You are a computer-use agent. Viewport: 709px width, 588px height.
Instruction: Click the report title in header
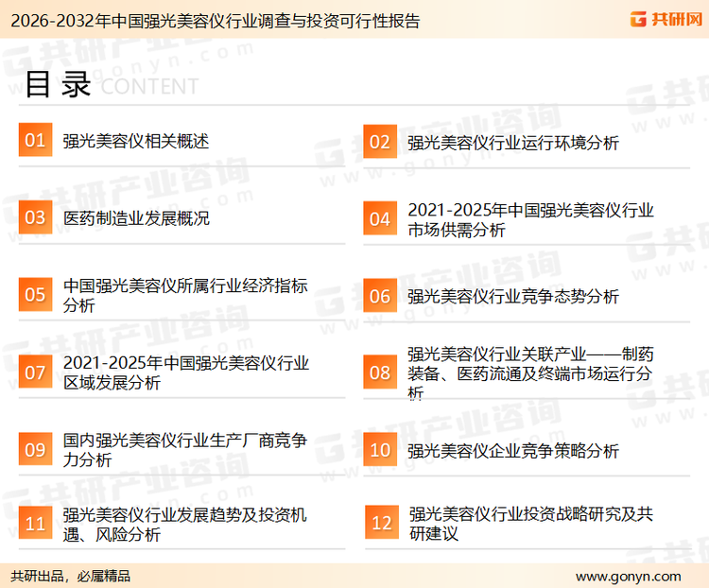[213, 20]
